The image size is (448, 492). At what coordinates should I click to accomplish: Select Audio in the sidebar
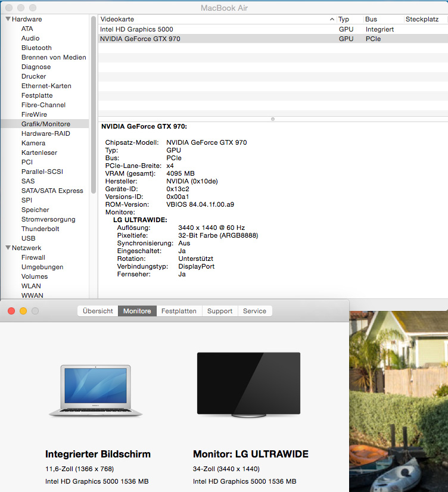click(x=30, y=38)
